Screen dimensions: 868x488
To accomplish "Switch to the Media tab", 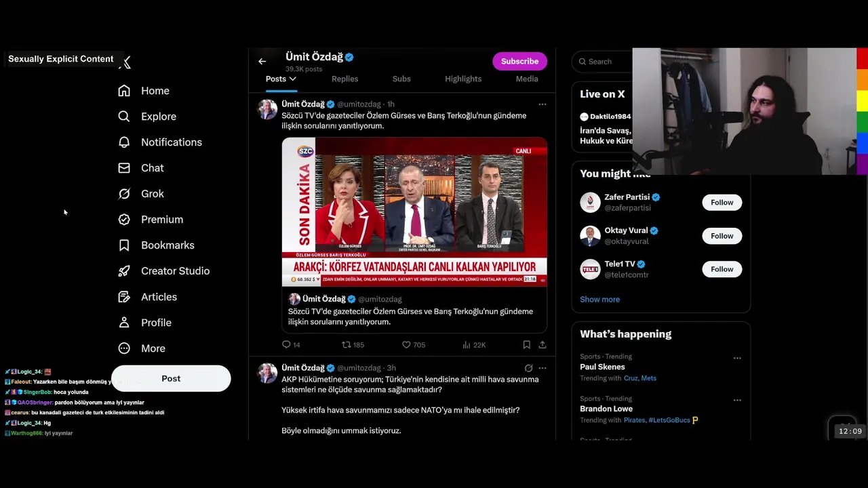I will point(527,79).
